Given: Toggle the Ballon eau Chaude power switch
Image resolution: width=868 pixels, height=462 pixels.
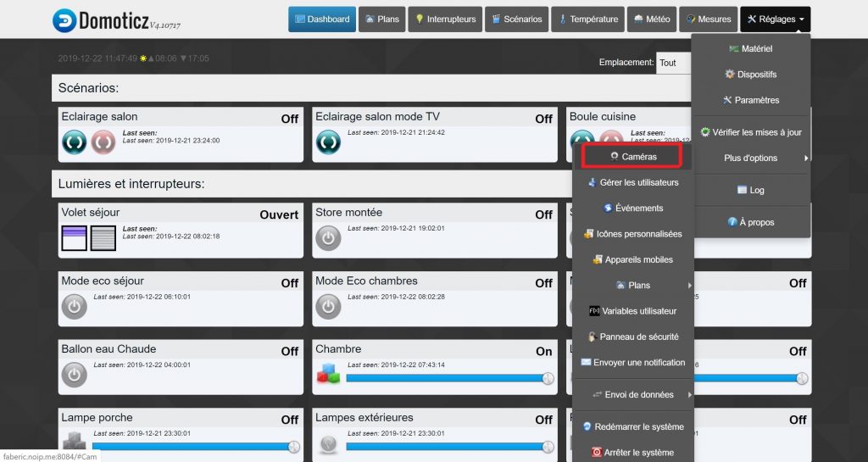Looking at the screenshot, I should [75, 374].
